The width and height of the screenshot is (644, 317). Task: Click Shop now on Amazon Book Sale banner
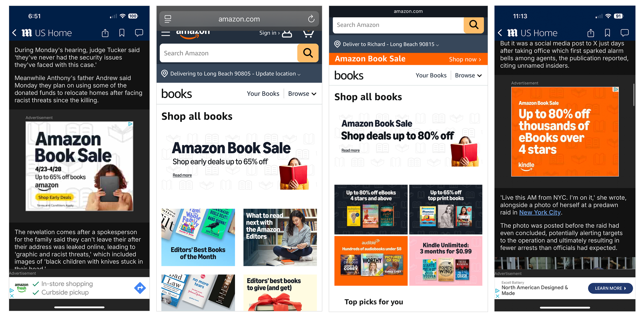465,59
